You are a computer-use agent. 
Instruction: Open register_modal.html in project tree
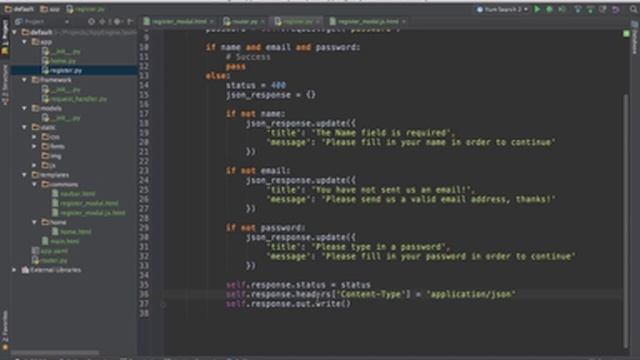tap(85, 203)
